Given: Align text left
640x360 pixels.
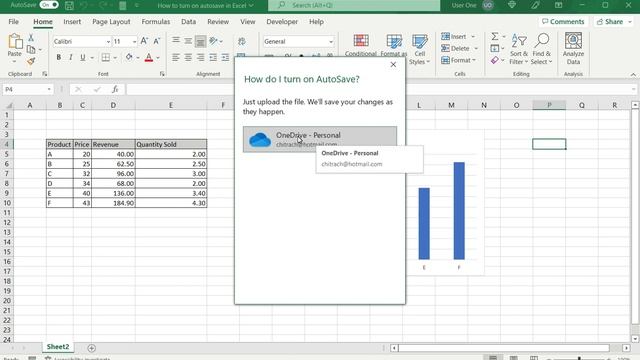Looking at the screenshot, I should [x=176, y=58].
